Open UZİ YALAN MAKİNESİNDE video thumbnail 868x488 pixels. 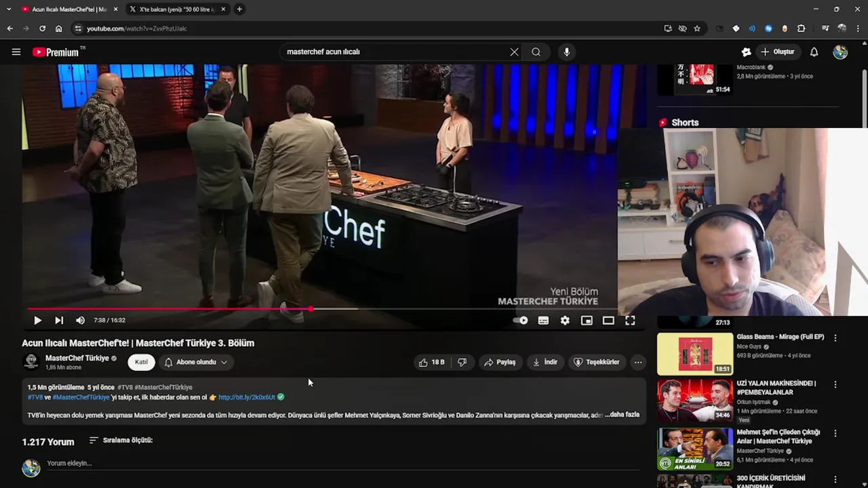click(x=695, y=400)
